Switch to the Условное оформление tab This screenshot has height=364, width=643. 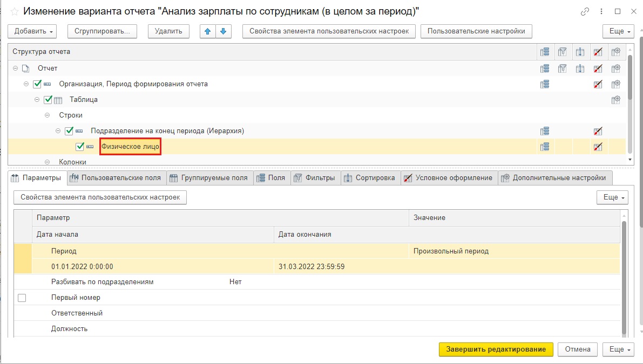(449, 178)
